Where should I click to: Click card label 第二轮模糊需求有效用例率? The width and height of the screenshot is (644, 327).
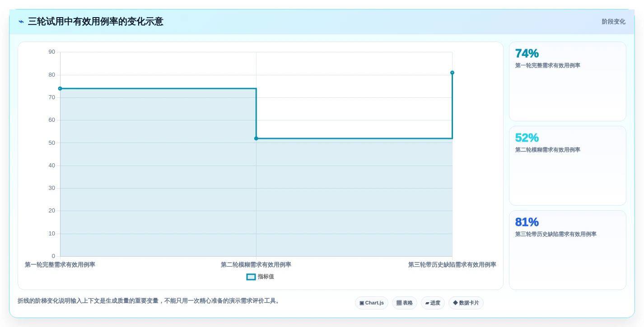click(547, 150)
